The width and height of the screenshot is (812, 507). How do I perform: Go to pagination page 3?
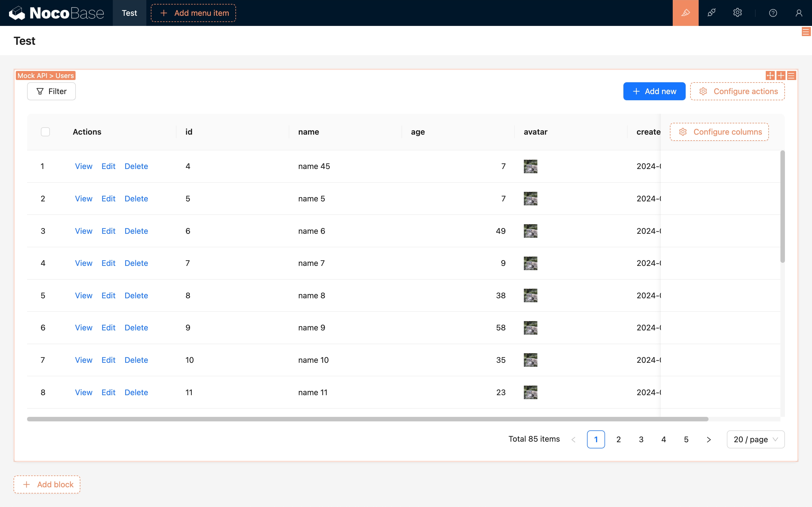pyautogui.click(x=641, y=439)
